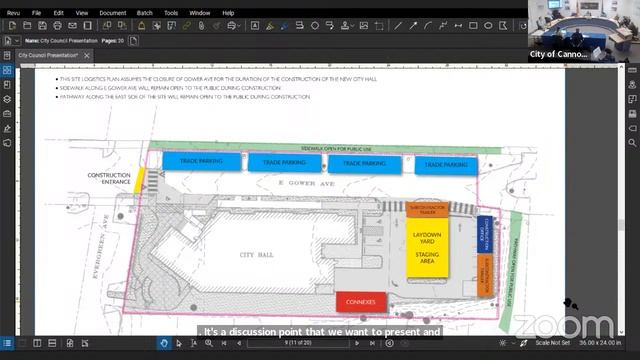
Task: Click the vertical scrollbar of the document
Action: tap(621, 224)
